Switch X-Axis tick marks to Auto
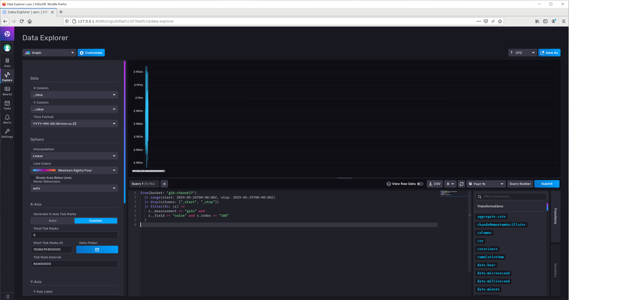Screen dimensions: 644x300 coord(52,221)
